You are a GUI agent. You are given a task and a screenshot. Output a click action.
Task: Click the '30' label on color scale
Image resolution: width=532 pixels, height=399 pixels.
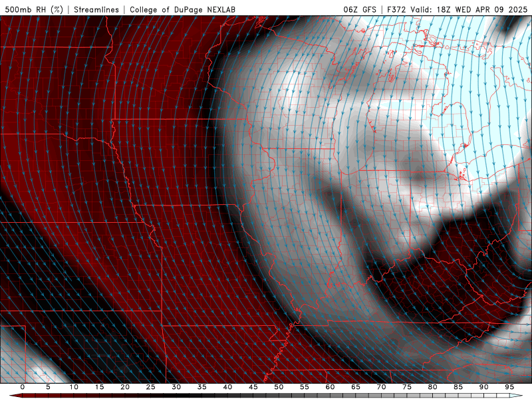(176, 387)
